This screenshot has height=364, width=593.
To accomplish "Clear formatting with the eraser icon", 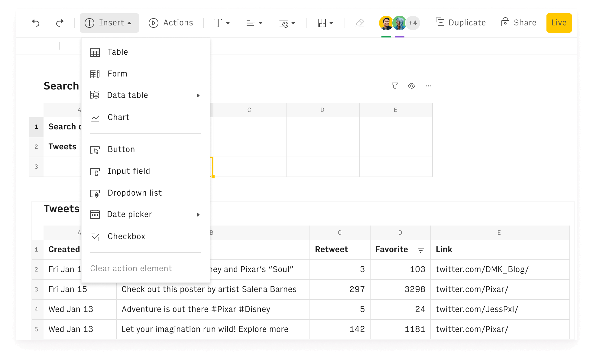I will click(x=360, y=23).
